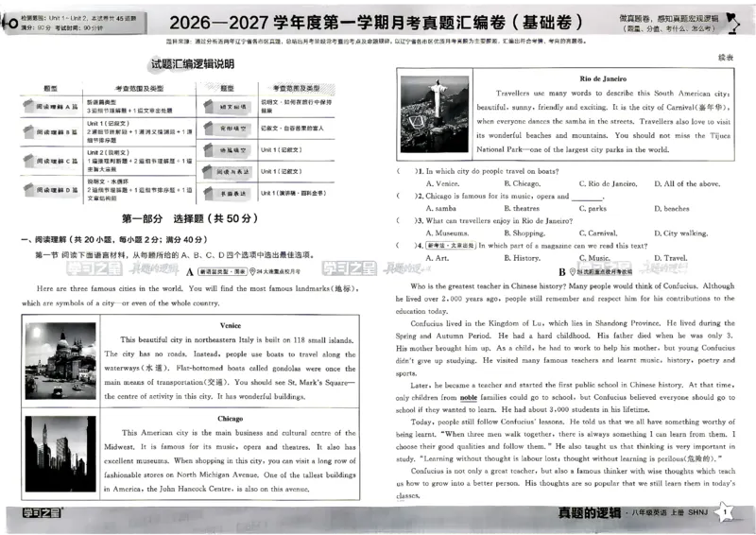Click the 新语篇类型 tag beside passage A
This screenshot has width=756, height=535.
222,271
